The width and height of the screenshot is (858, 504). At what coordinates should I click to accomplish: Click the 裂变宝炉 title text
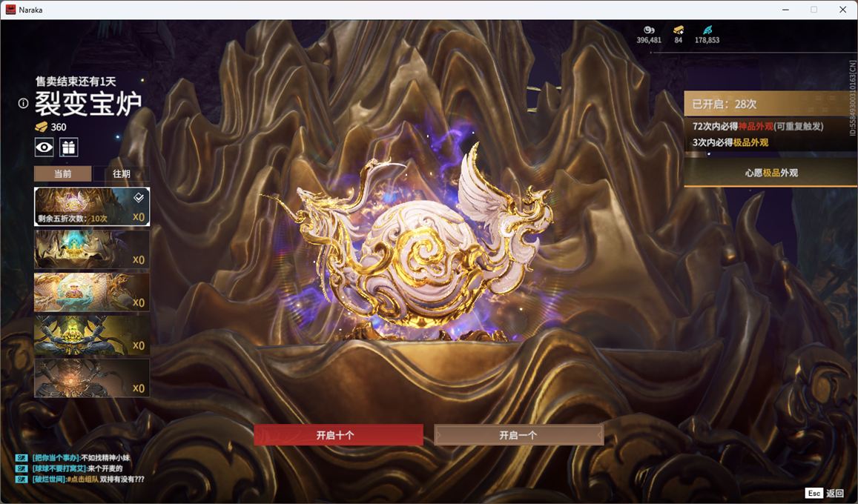pyautogui.click(x=88, y=104)
